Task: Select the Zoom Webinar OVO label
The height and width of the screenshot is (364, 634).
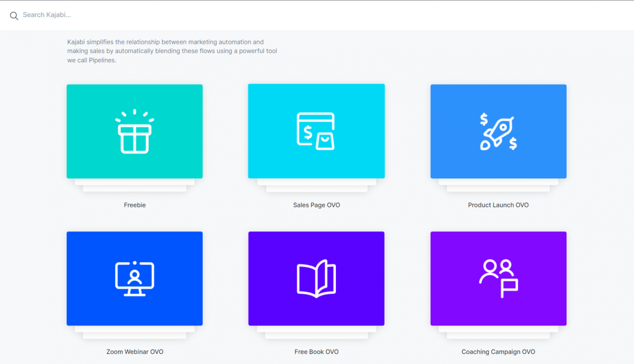Action: tap(134, 352)
